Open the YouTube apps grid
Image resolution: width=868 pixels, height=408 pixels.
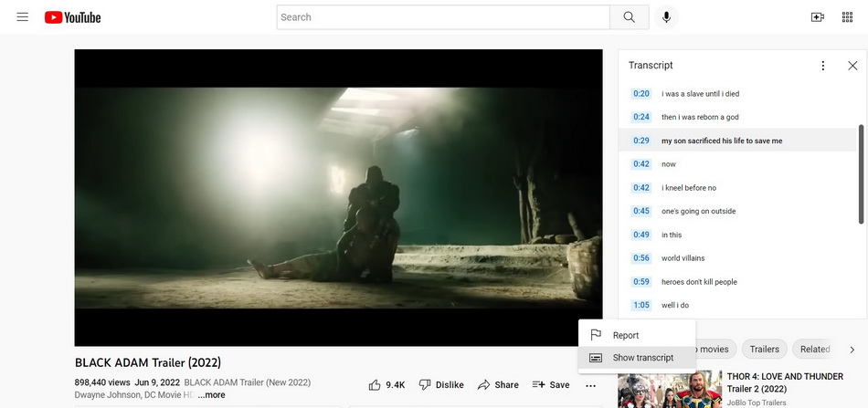847,17
